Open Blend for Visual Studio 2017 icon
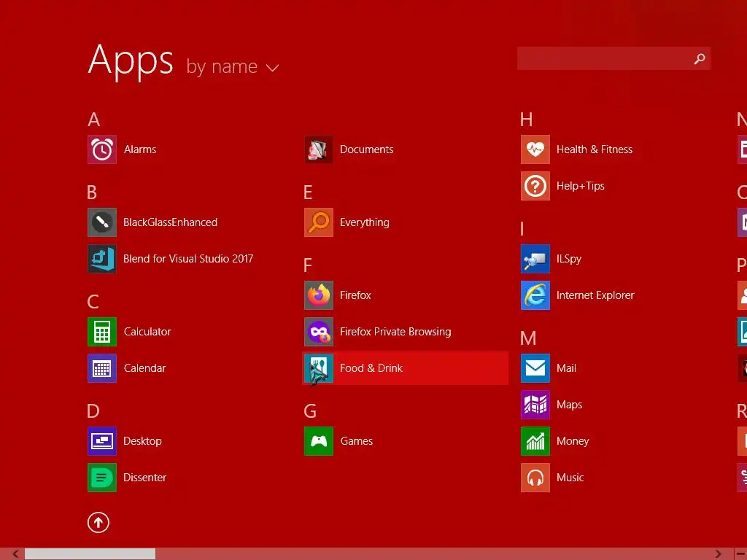Screen dimensions: 747x560 [x=102, y=259]
